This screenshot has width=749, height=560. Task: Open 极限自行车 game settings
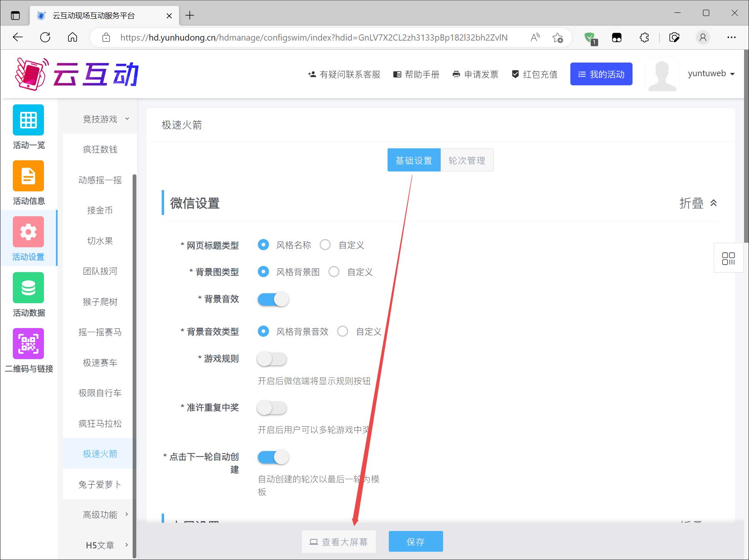pyautogui.click(x=100, y=393)
